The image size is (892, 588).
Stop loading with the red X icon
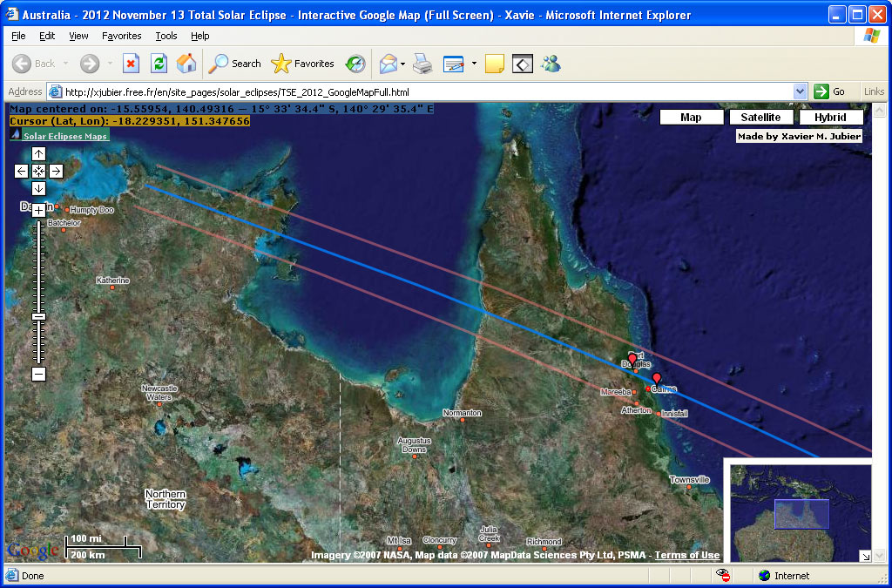coord(131,64)
